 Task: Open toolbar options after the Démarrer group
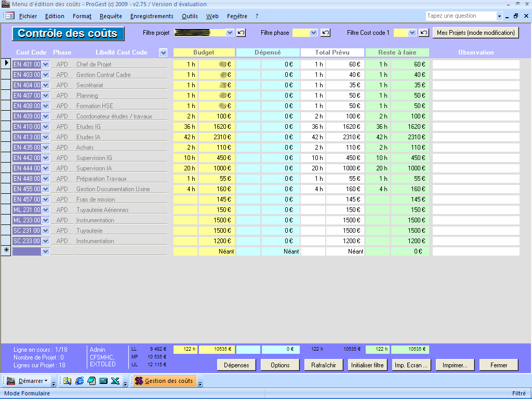pyautogui.click(x=54, y=383)
